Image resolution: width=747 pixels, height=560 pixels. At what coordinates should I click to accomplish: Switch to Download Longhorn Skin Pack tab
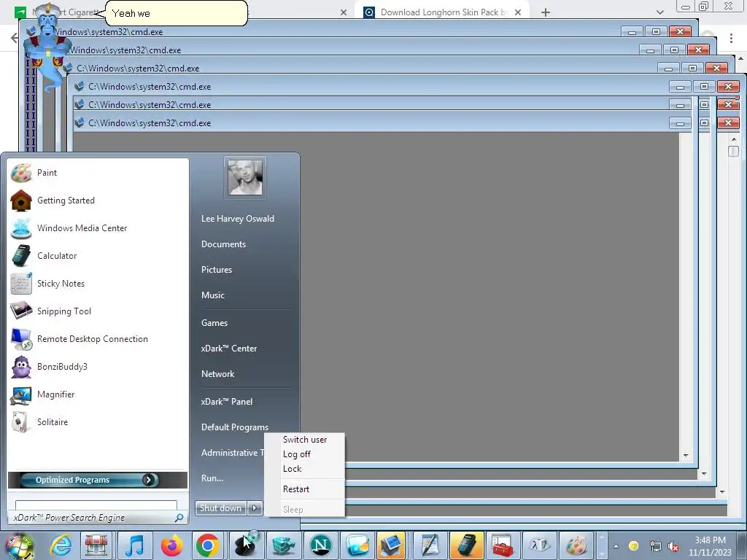pyautogui.click(x=442, y=12)
